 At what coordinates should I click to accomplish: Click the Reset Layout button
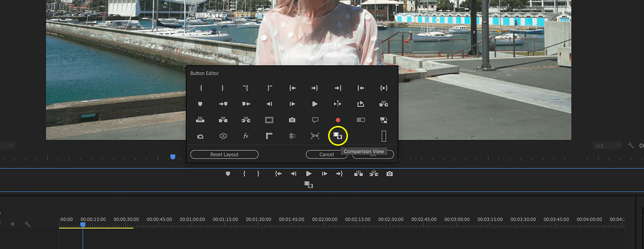pyautogui.click(x=224, y=155)
